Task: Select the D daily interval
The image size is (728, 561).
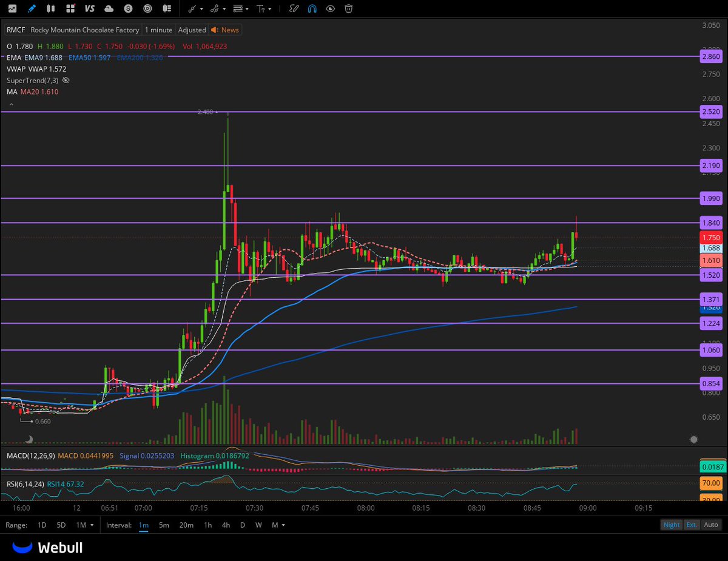Action: coord(243,525)
